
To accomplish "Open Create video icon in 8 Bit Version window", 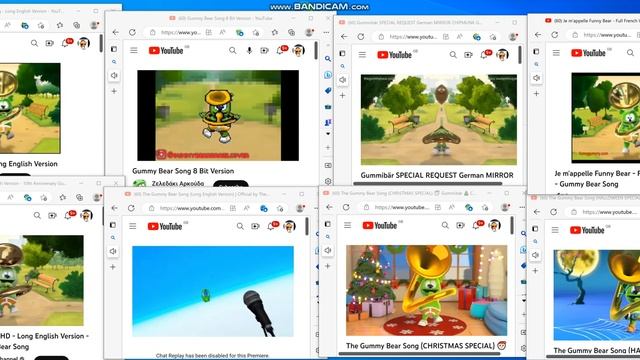I will click(264, 51).
